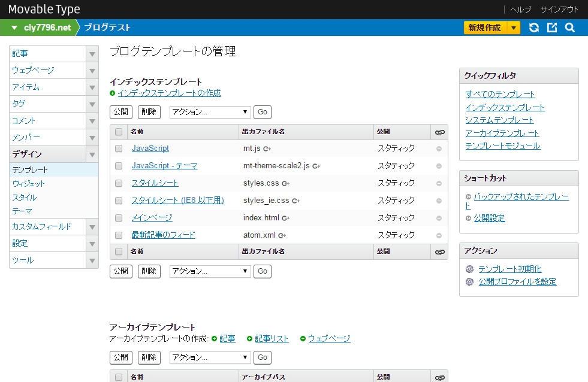The height and width of the screenshot is (382, 588).
Task: Select all index templates with the header checkbox
Action: coord(118,131)
